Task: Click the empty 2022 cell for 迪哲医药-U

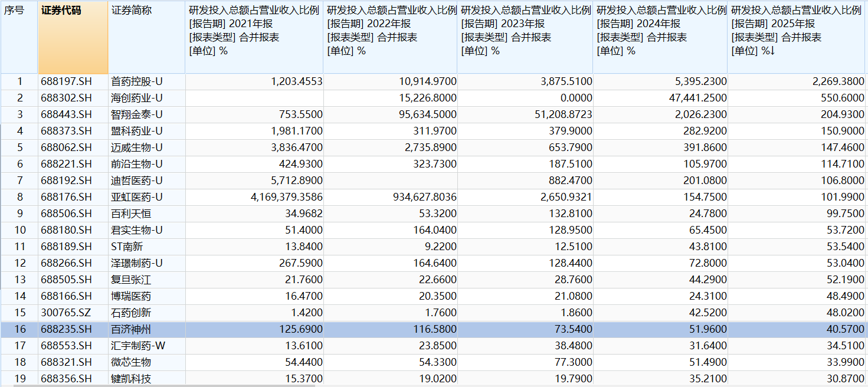Action: 391,181
